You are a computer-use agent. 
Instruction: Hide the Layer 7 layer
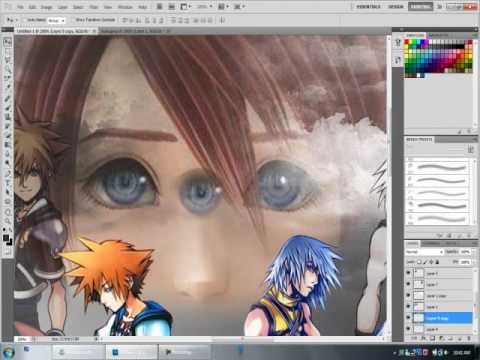pyautogui.click(x=408, y=284)
